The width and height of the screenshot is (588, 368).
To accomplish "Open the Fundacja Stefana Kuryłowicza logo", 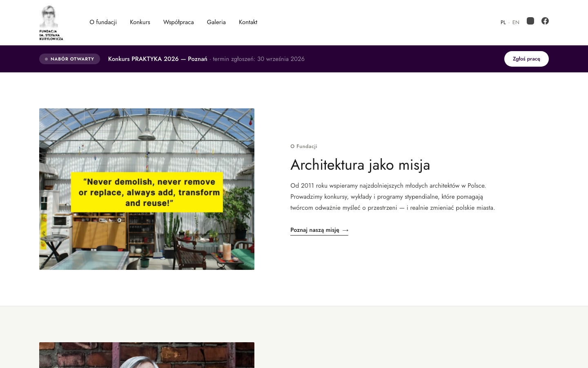I will (51, 22).
